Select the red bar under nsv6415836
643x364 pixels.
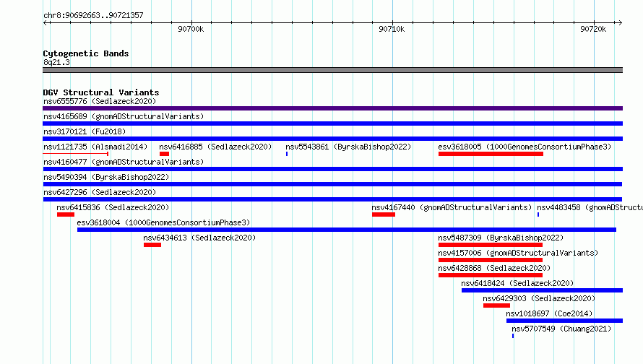(x=66, y=214)
